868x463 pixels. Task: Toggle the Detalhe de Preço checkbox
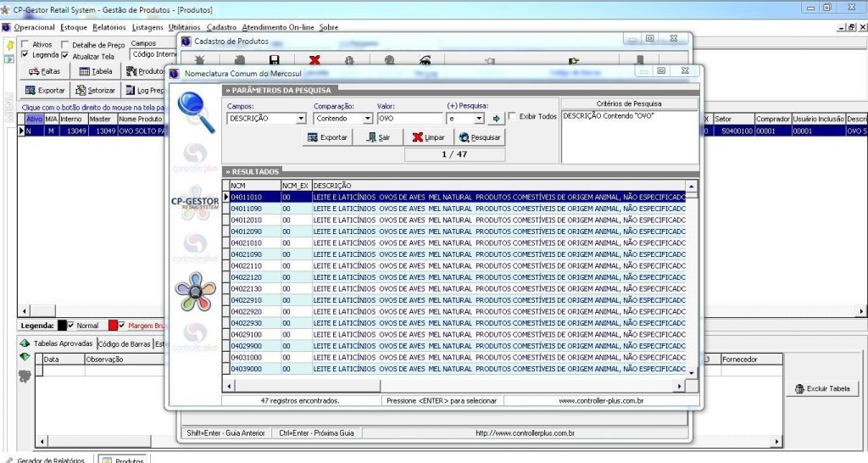coord(64,44)
